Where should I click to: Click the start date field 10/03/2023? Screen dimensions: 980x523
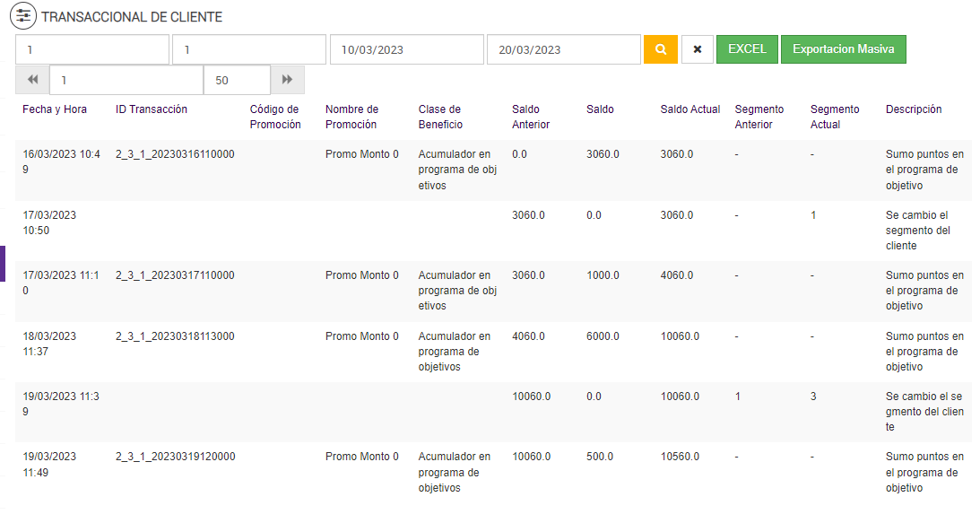[x=406, y=49]
